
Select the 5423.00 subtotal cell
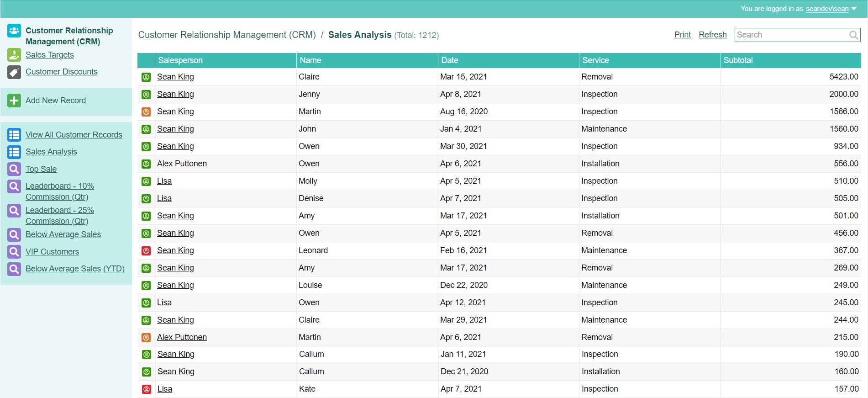click(x=790, y=77)
